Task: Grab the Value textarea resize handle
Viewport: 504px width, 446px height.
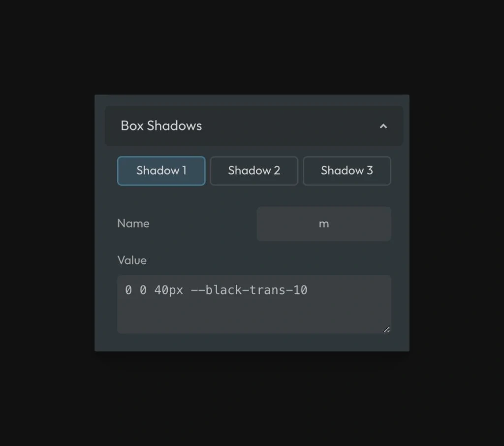Action: click(x=386, y=329)
